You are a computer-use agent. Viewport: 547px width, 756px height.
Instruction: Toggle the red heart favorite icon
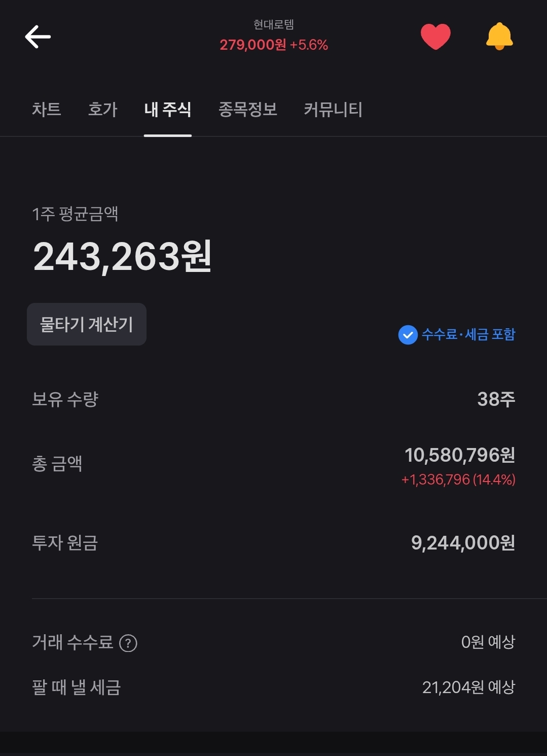coord(435,37)
